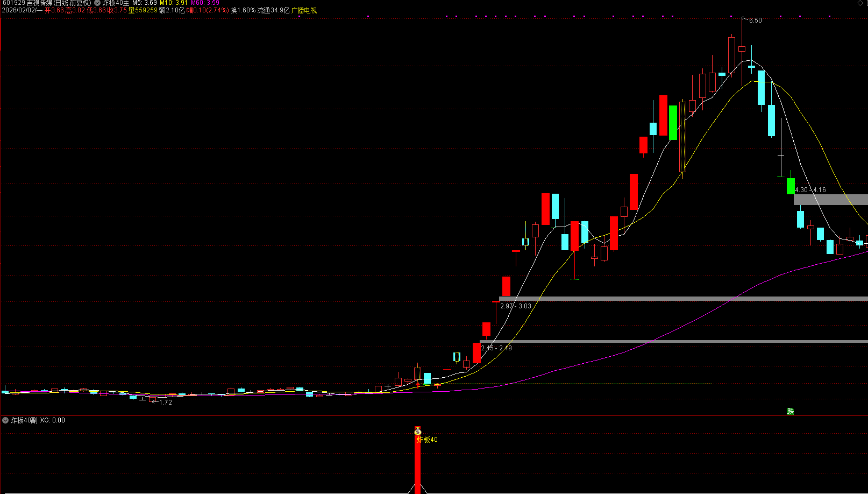Click the 换1.60% turnover rate text
The image size is (868, 494).
pyautogui.click(x=243, y=11)
